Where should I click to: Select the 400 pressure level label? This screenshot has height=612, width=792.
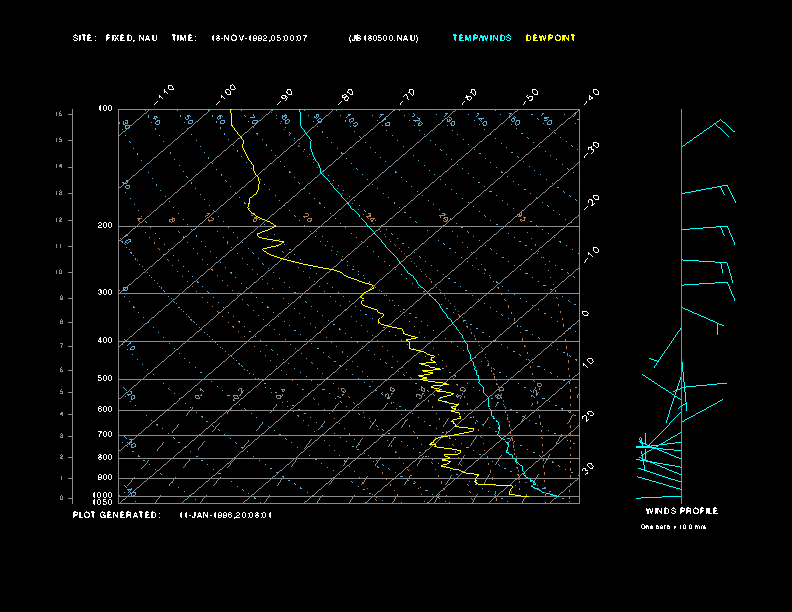pyautogui.click(x=105, y=341)
